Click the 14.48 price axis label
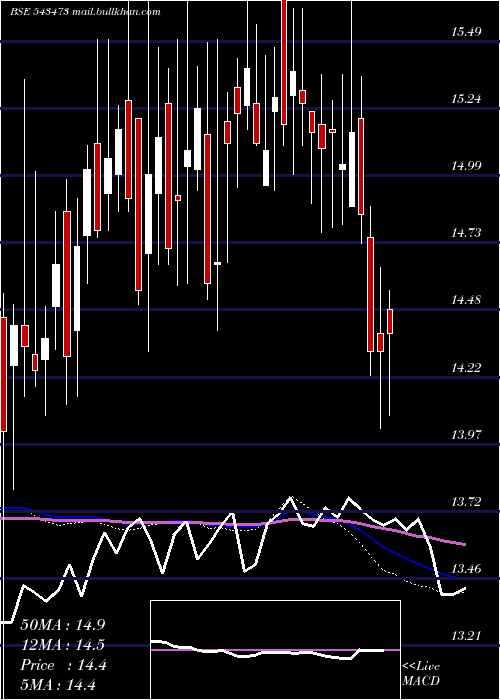The height and width of the screenshot is (700, 500). click(466, 300)
